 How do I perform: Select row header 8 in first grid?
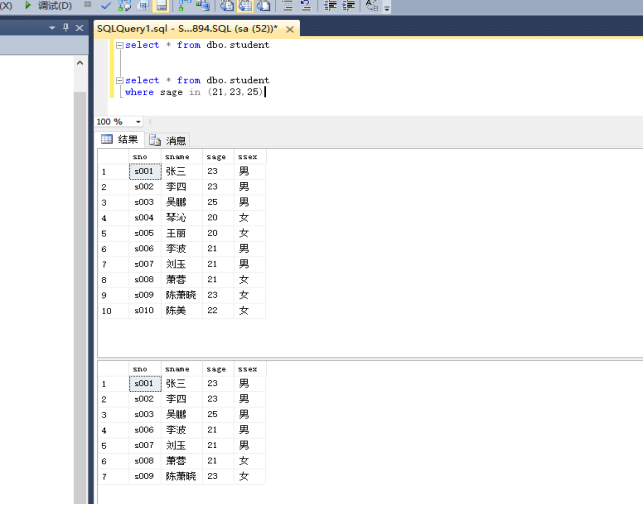point(113,280)
